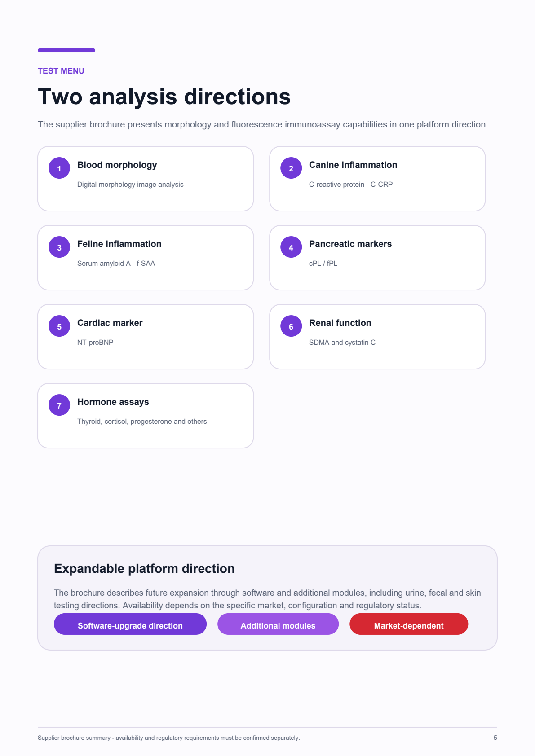Select the Pancreatic markers heading
The width and height of the screenshot is (535, 756).
pyautogui.click(x=350, y=244)
